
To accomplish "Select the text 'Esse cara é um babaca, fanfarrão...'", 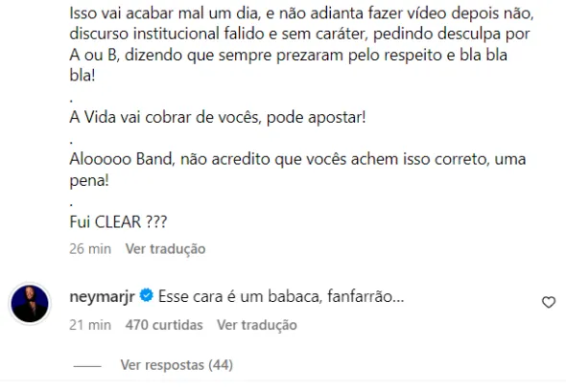I will (281, 296).
